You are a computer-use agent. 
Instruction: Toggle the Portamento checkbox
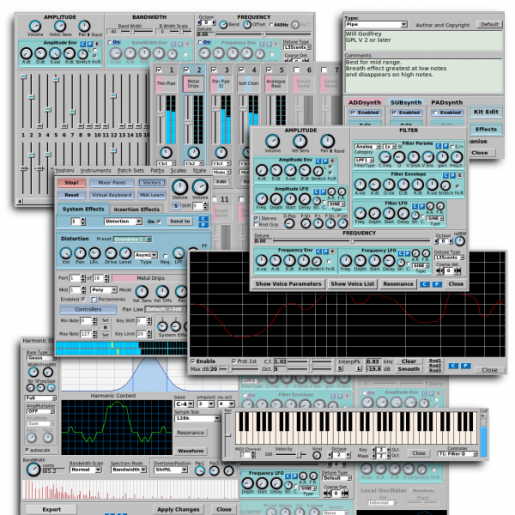[x=94, y=299]
